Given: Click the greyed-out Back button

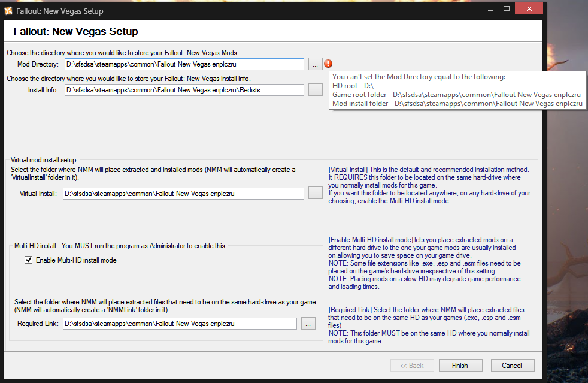Looking at the screenshot, I should pos(412,365).
